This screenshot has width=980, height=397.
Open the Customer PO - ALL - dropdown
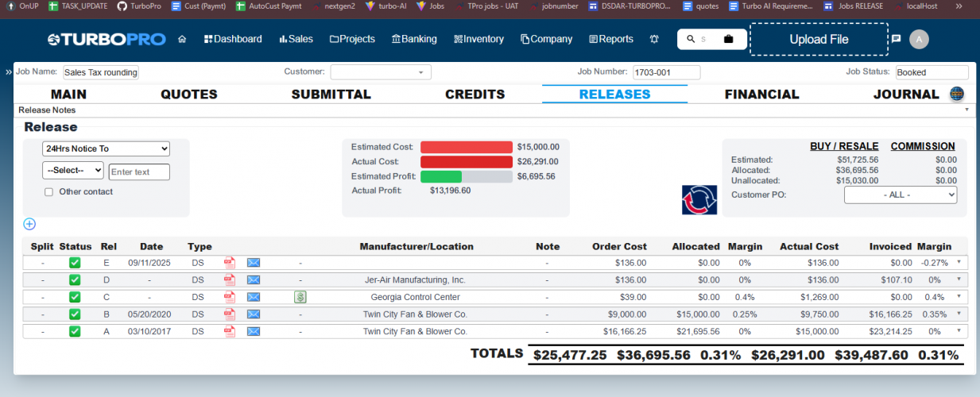click(x=901, y=195)
